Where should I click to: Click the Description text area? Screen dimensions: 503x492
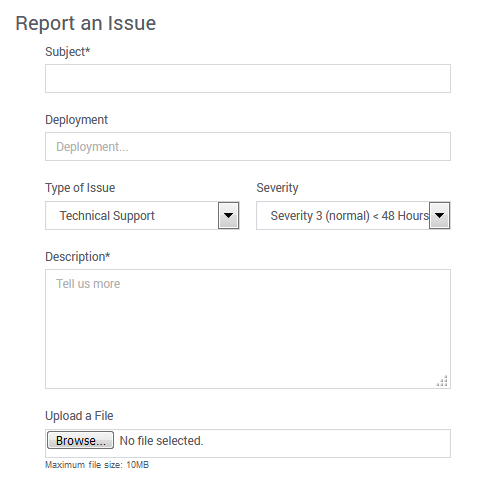click(248, 329)
